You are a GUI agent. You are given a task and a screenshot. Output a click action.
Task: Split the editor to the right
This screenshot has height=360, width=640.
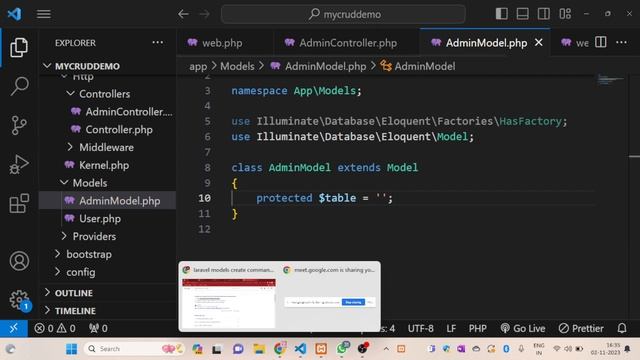tap(600, 42)
